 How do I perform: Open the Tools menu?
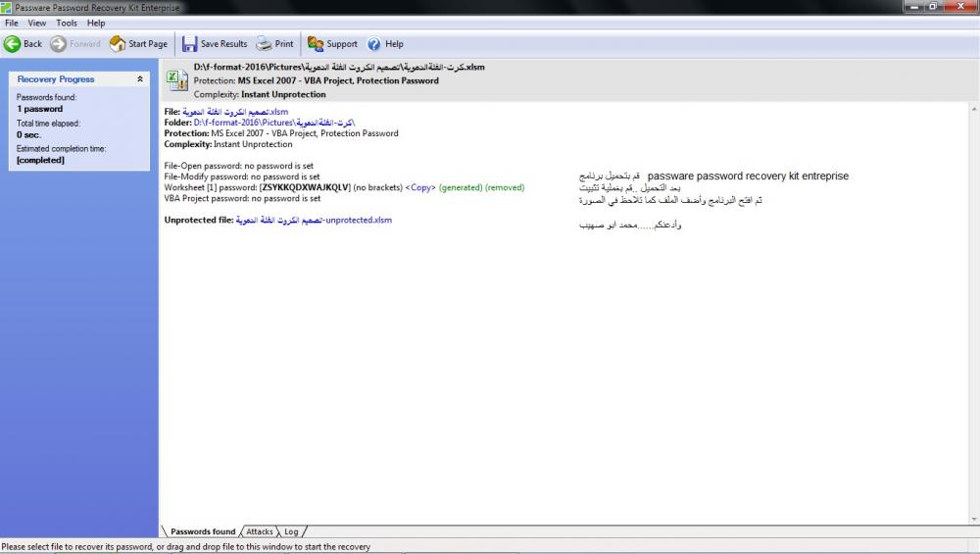click(x=67, y=24)
